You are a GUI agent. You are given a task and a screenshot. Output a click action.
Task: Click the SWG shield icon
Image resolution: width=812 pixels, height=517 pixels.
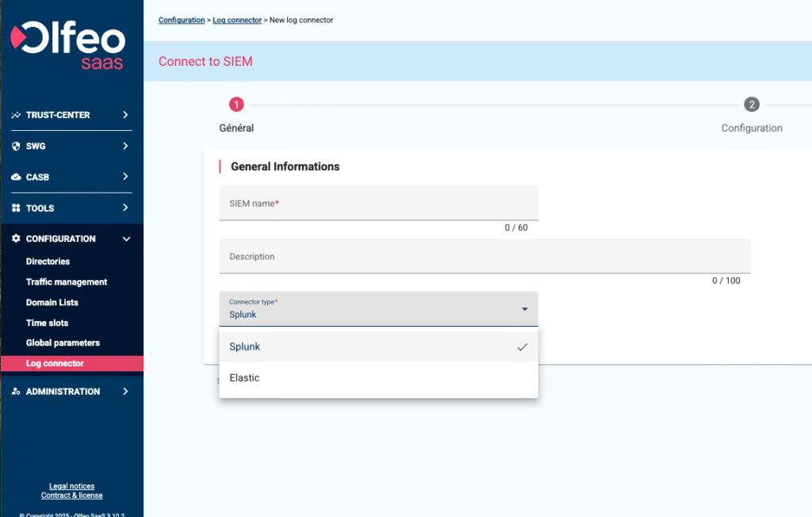click(x=16, y=146)
